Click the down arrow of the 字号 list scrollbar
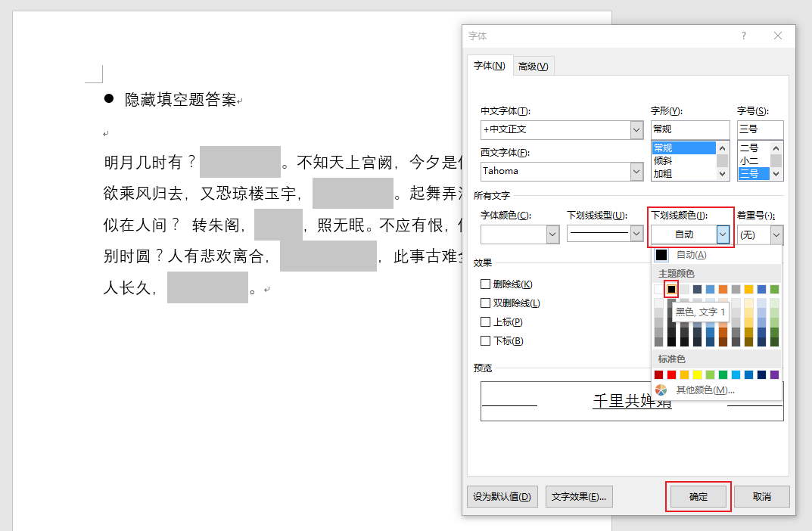The height and width of the screenshot is (531, 812). tap(776, 174)
